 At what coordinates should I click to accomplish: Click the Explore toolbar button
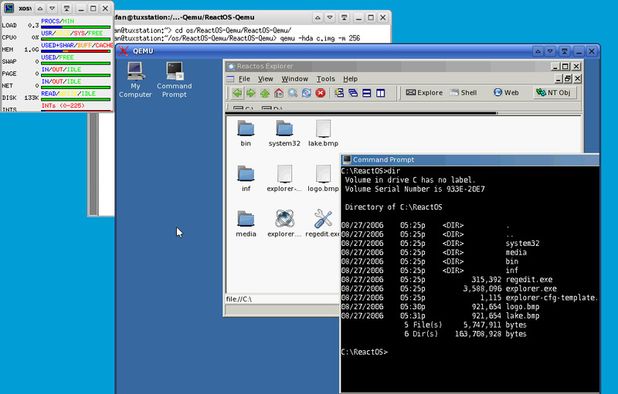(424, 93)
